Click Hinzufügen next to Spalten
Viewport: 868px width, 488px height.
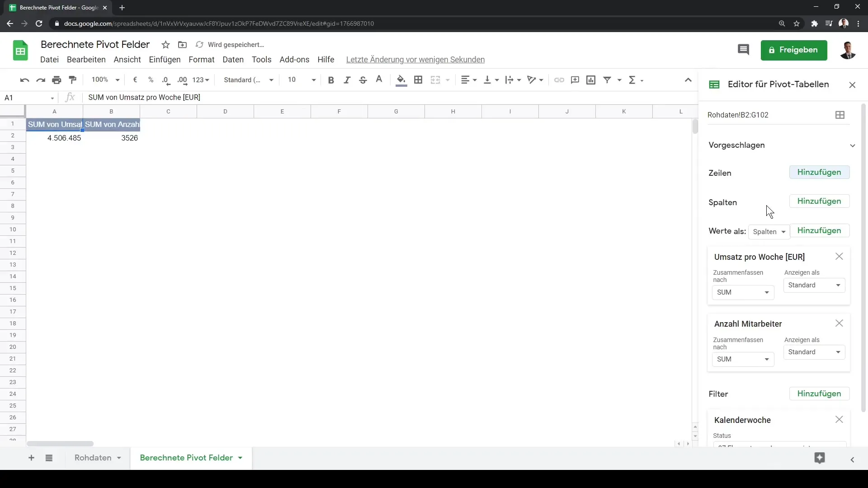click(819, 202)
